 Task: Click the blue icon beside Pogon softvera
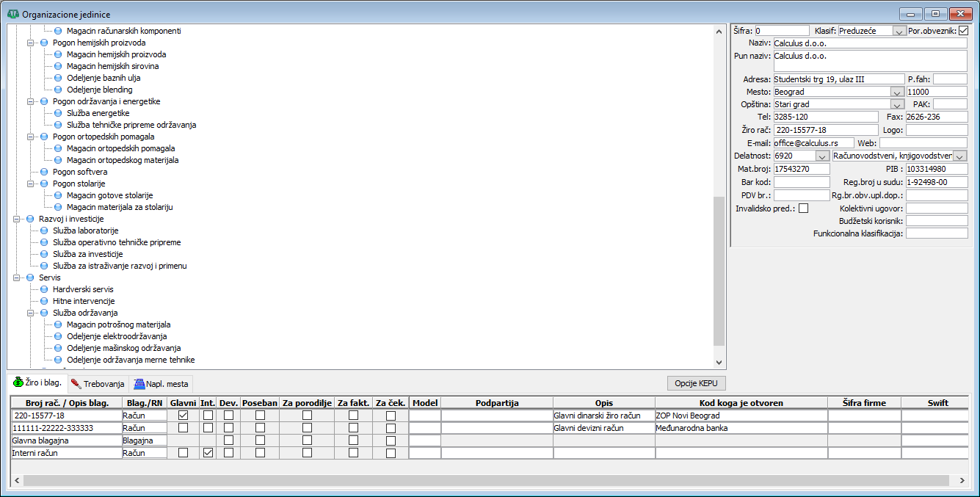coord(44,172)
